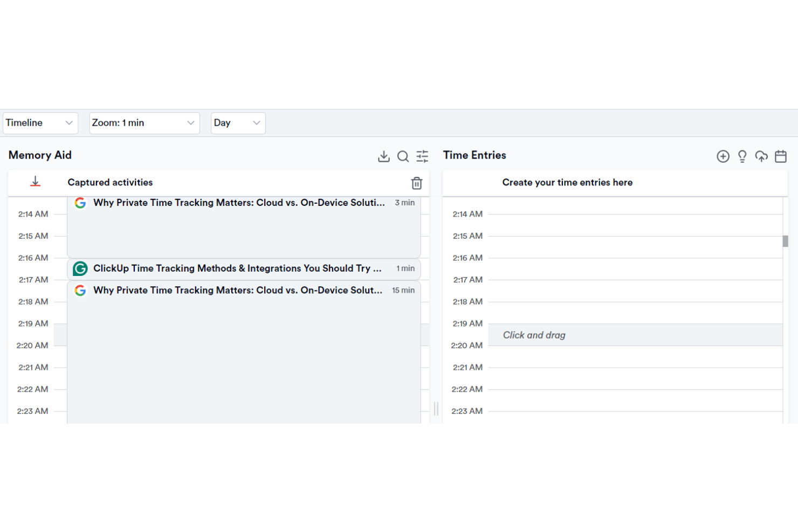Screen dimensions: 798x532
Task: Click the 2:14 AM label in Memory Aid
Action: pyautogui.click(x=33, y=214)
